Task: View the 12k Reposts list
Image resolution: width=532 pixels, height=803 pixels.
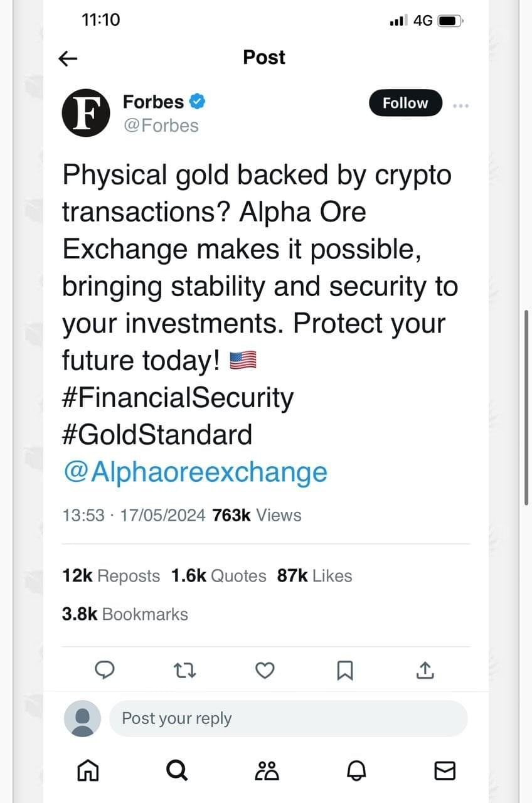Action: (111, 576)
